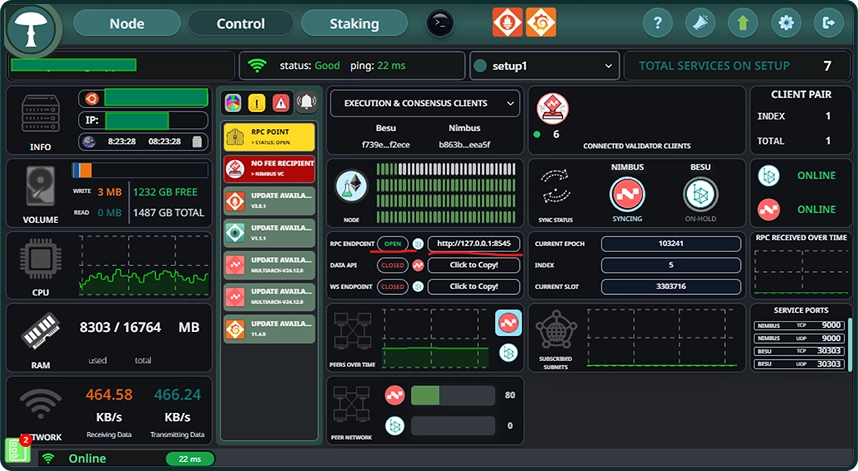Click the Current Epoch value 103241
The height and width of the screenshot is (471, 858).
click(x=671, y=243)
